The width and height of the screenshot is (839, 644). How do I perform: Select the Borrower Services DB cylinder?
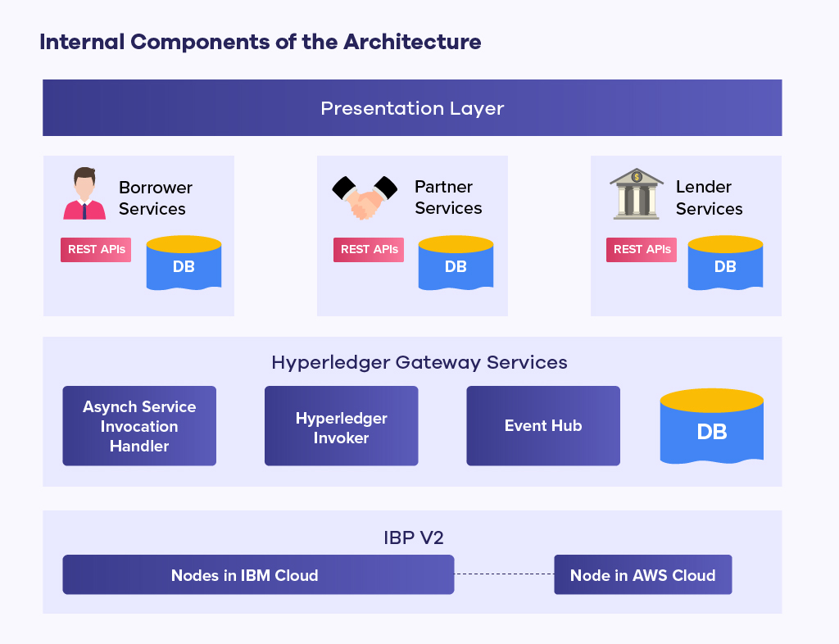pyautogui.click(x=184, y=263)
